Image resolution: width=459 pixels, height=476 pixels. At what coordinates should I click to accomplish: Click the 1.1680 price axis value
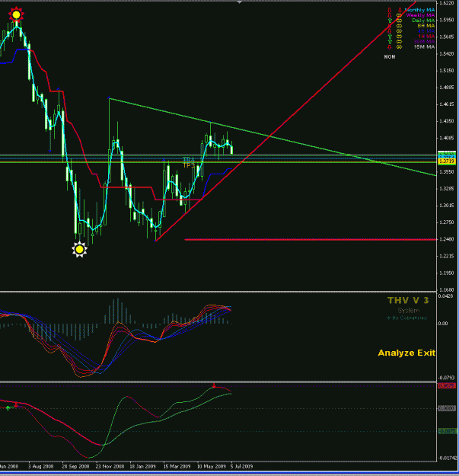pyautogui.click(x=447, y=289)
